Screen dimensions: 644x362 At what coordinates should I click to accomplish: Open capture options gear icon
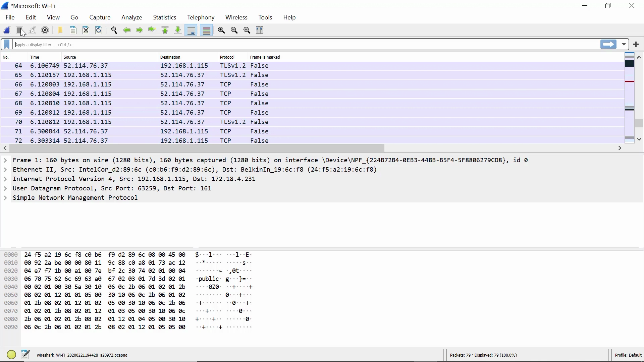[x=45, y=30]
